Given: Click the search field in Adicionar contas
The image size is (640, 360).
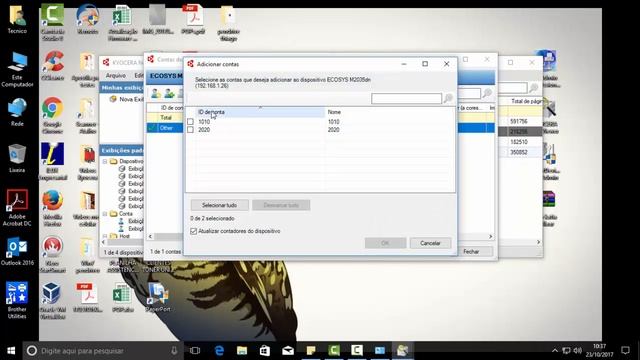Looking at the screenshot, I should tap(406, 98).
